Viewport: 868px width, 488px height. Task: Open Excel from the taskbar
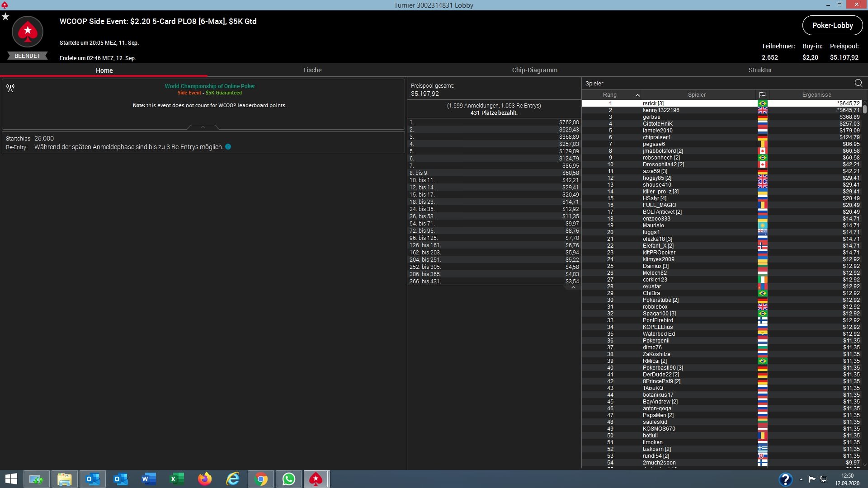click(x=176, y=479)
